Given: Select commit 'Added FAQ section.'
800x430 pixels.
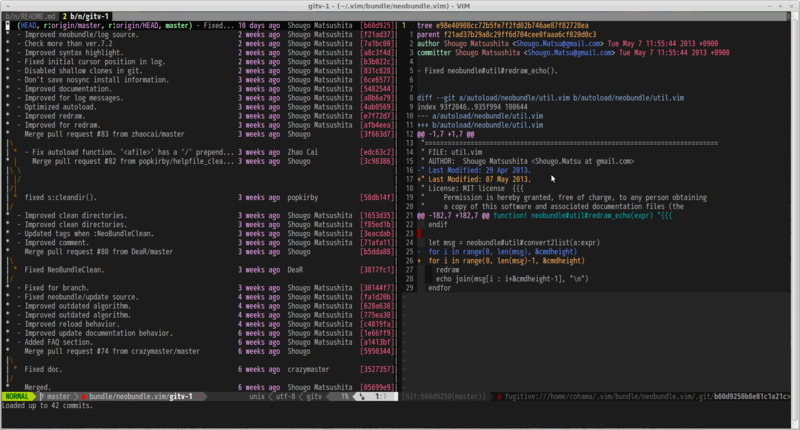Looking at the screenshot, I should pyautogui.click(x=200, y=342).
